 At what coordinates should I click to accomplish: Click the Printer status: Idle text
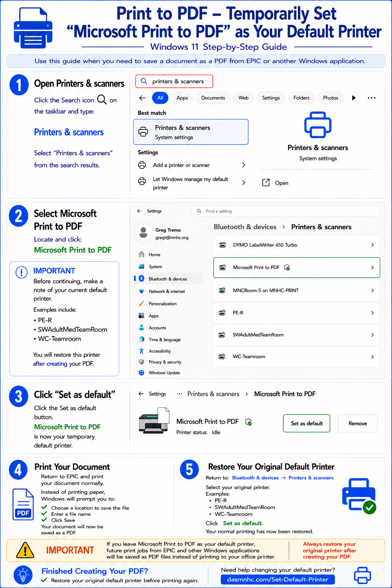pyautogui.click(x=198, y=432)
